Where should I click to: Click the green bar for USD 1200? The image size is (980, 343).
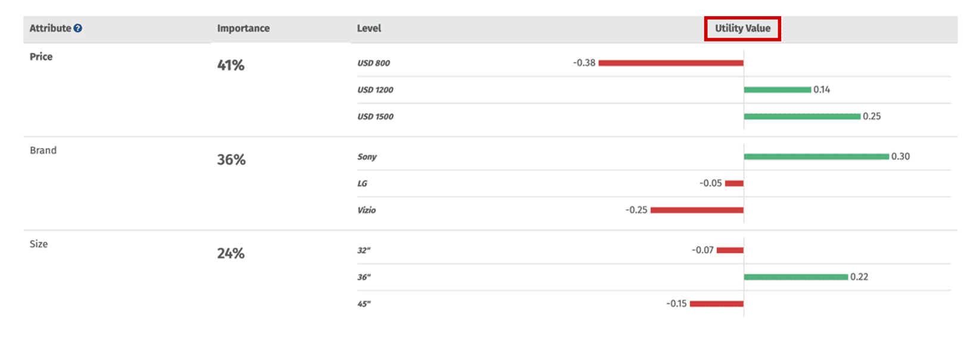tap(777, 90)
